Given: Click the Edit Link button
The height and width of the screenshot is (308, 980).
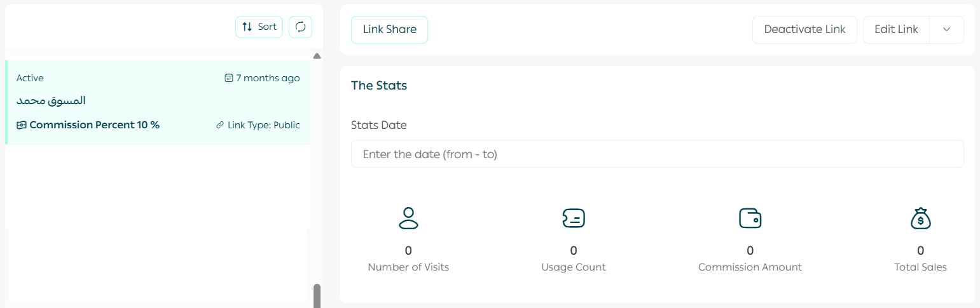Looking at the screenshot, I should (x=896, y=30).
